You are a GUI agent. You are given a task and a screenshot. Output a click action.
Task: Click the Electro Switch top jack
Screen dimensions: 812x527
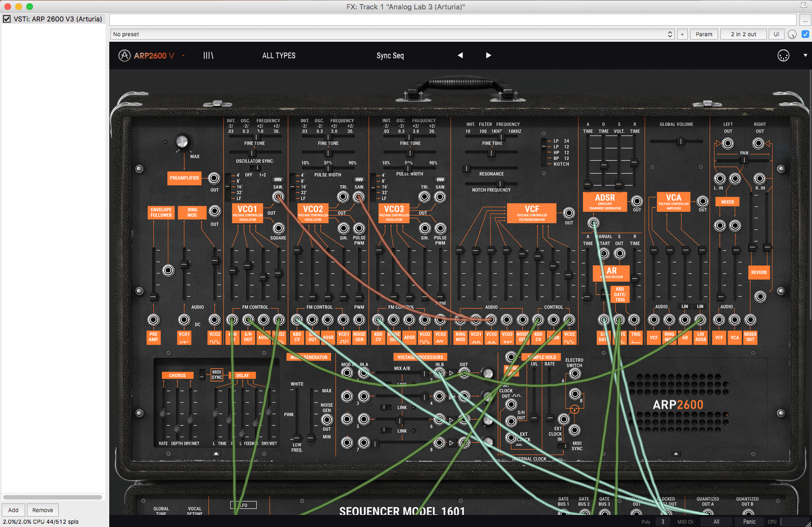click(574, 374)
